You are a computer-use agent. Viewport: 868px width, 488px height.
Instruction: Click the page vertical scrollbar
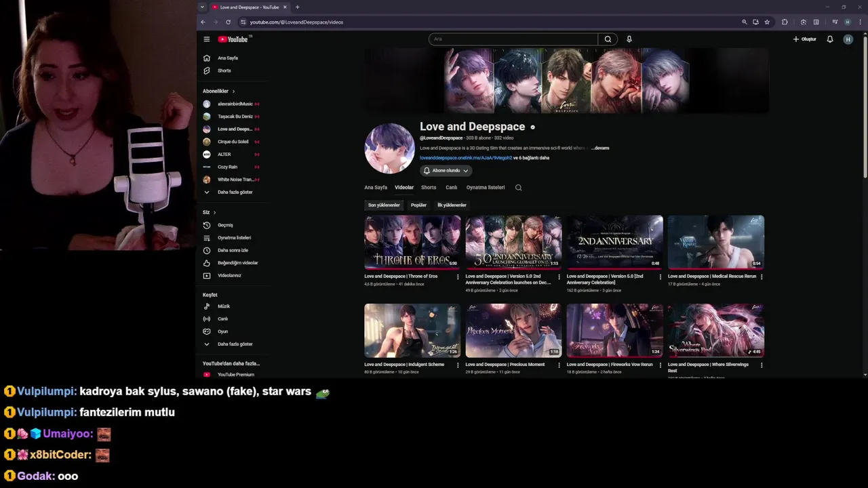point(865,106)
